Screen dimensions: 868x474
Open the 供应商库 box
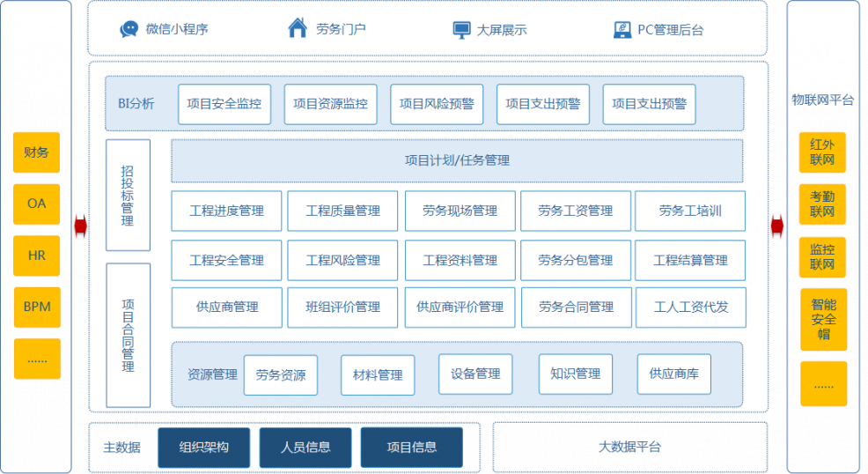coord(673,374)
